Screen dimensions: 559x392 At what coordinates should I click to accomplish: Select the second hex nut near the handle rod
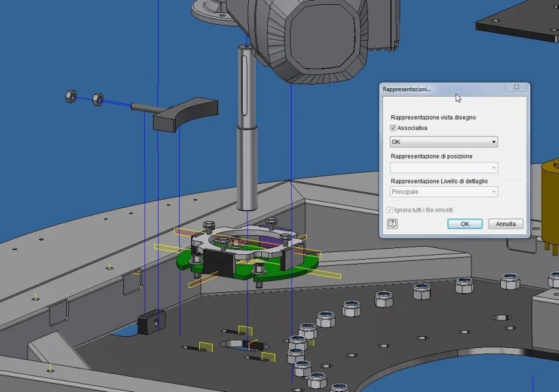coord(98,99)
